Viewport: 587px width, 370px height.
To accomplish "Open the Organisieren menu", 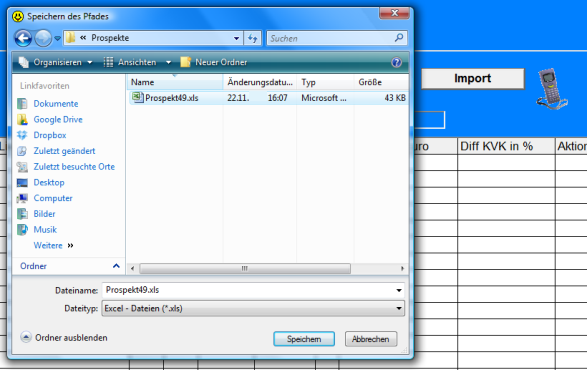I will [56, 62].
